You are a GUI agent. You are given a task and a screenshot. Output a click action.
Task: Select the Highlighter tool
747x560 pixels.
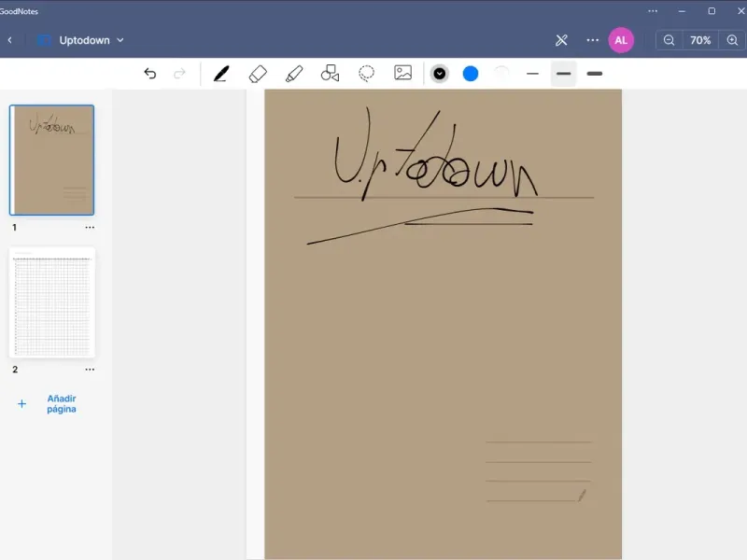(x=294, y=74)
